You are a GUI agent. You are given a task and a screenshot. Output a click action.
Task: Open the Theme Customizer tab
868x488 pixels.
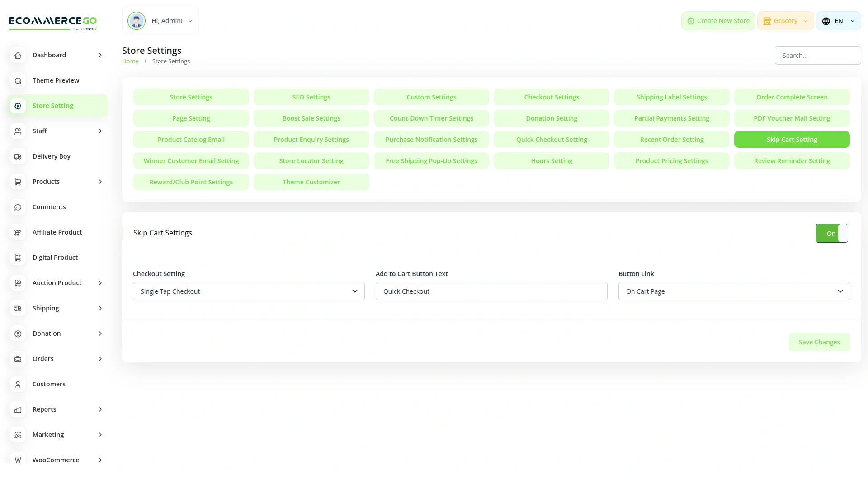pos(311,182)
